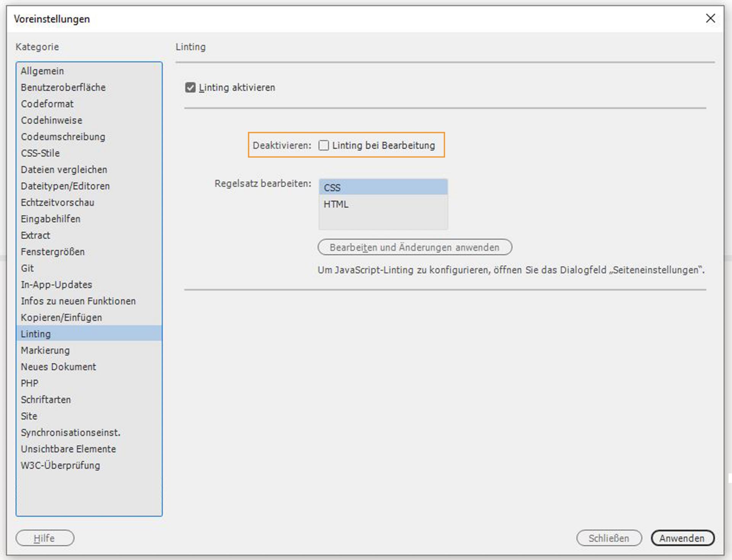Viewport: 732px width, 560px height.
Task: Open the Benutzeroberfläche category
Action: [x=63, y=87]
